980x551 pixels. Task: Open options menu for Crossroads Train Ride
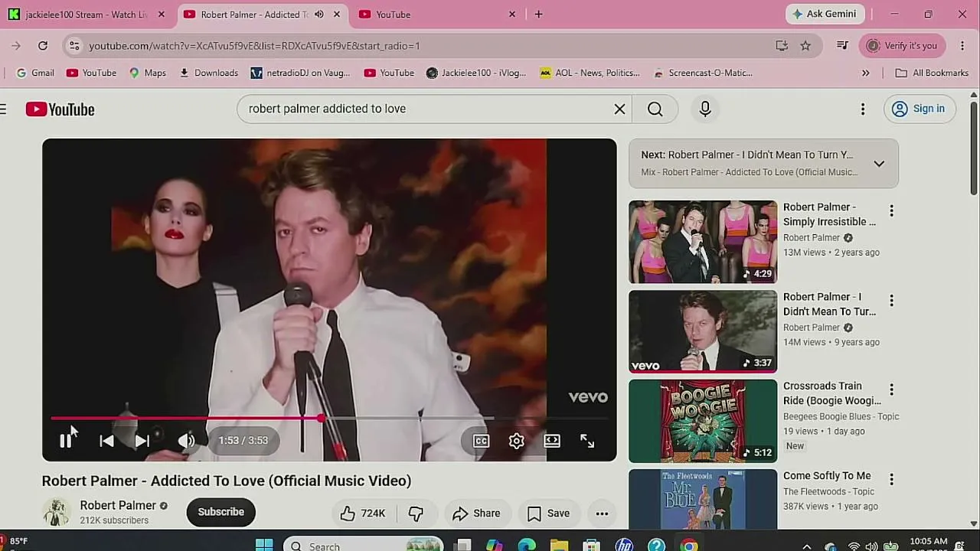(891, 390)
